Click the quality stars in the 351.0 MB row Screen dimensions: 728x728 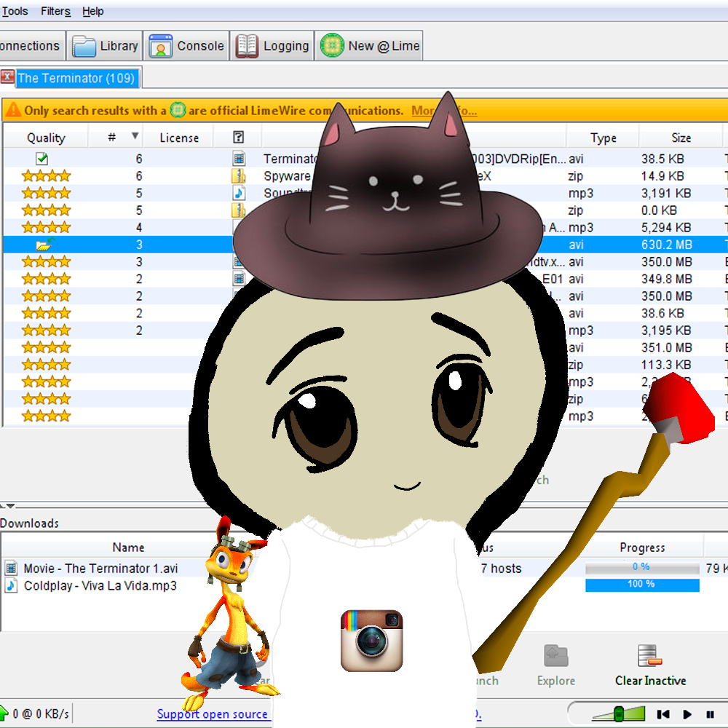tap(46, 348)
